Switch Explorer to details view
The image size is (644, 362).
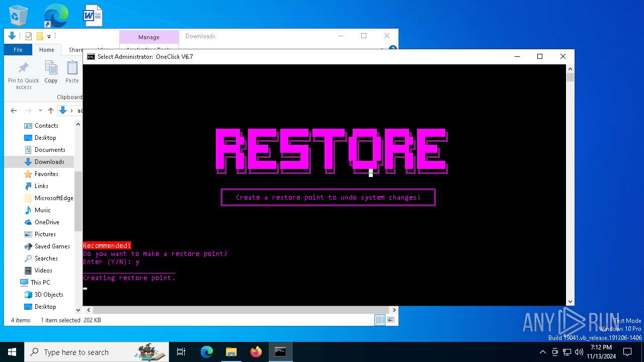[380, 320]
